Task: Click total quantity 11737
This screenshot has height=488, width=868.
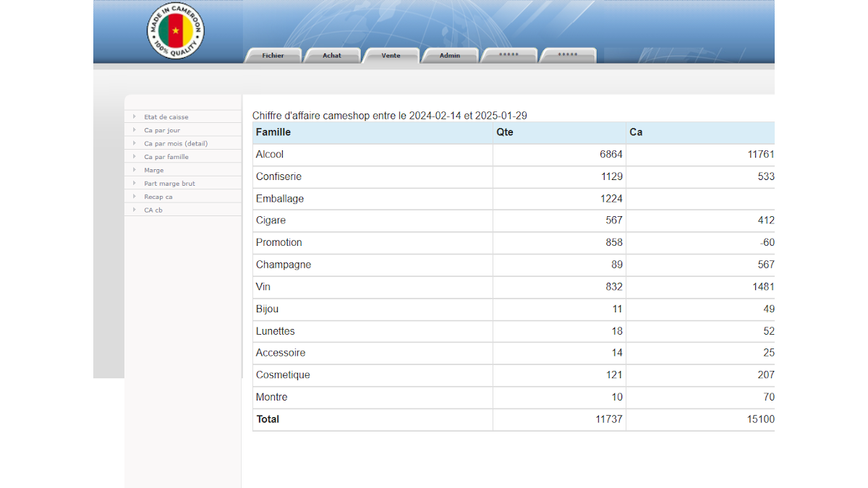Action: (608, 419)
